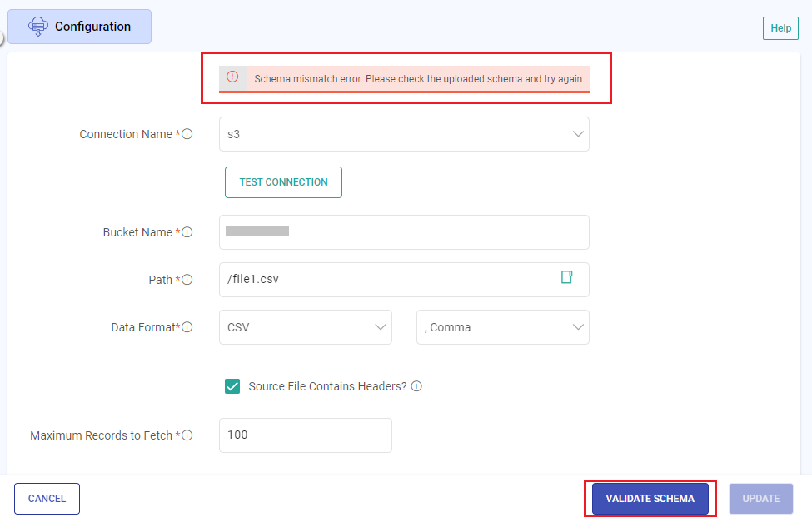Viewport: 812px width, 517px height.
Task: Click the info icon after Source File Contains Headers
Action: tap(416, 386)
